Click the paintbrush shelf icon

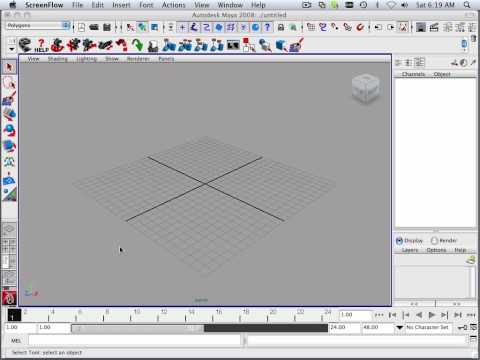296,45
